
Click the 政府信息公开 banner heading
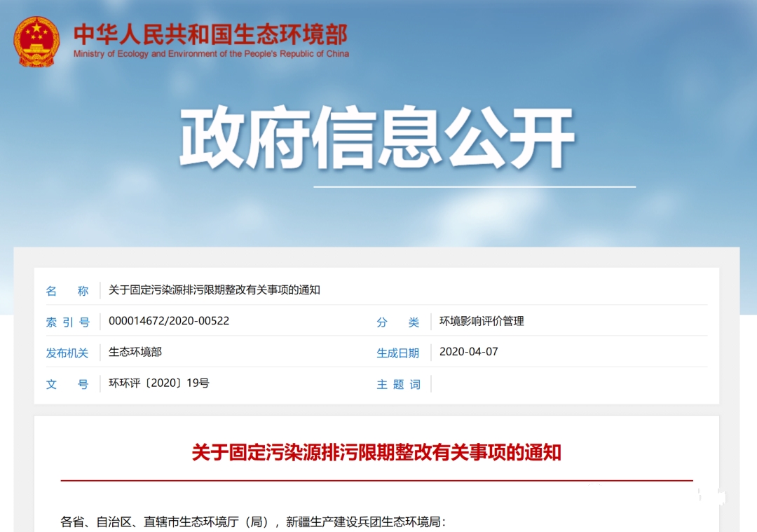coord(377,139)
